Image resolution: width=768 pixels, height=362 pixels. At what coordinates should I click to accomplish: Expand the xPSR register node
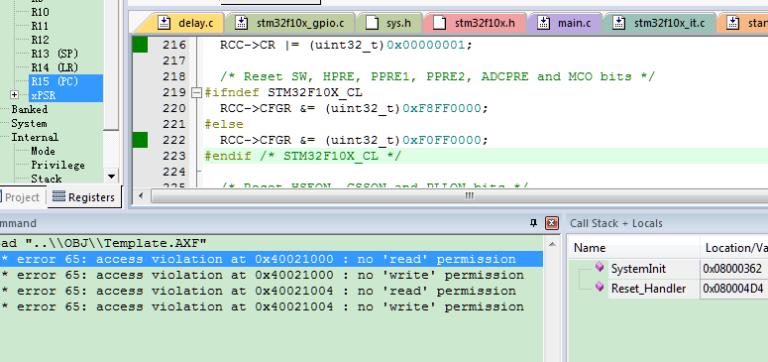click(x=14, y=95)
